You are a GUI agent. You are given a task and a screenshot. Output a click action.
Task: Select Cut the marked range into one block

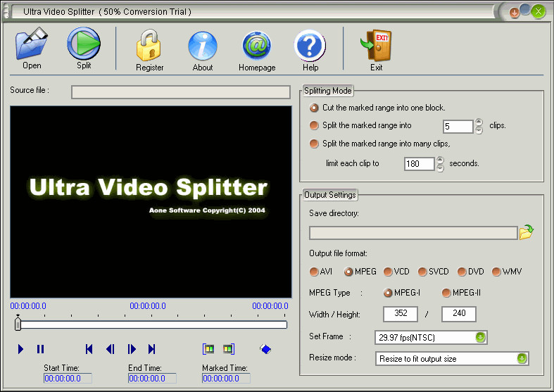[x=314, y=108]
